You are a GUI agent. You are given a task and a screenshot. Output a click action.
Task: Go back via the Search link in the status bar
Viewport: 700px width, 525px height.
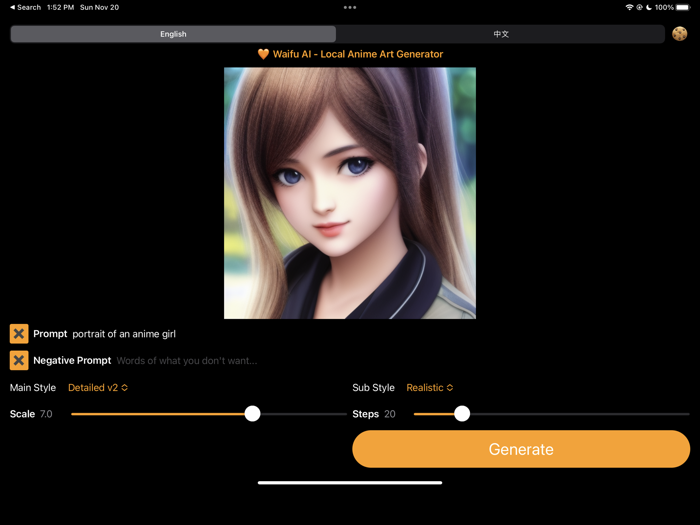click(x=25, y=7)
